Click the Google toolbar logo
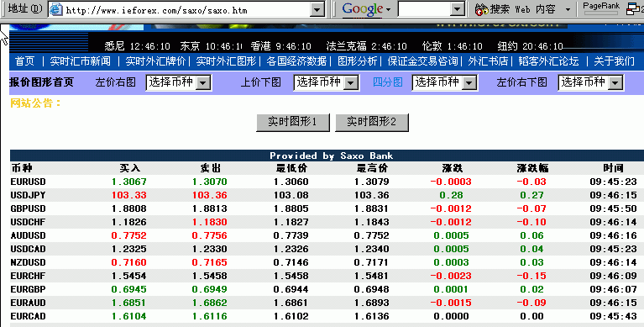644x327 pixels. pyautogui.click(x=363, y=9)
